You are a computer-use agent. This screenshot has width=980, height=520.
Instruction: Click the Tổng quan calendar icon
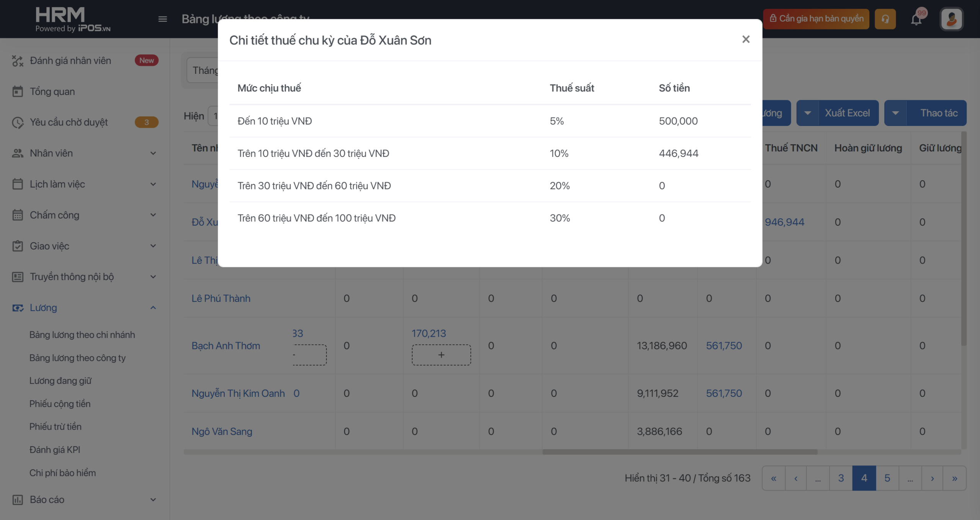click(18, 91)
